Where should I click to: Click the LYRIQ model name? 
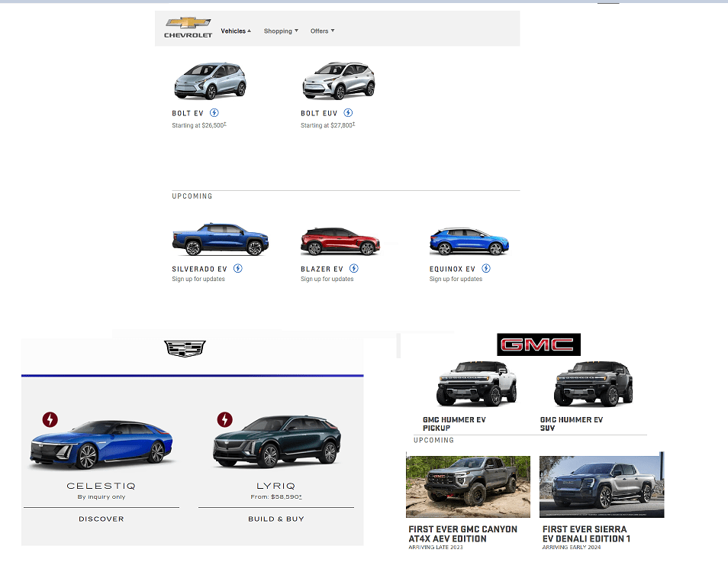tap(275, 486)
